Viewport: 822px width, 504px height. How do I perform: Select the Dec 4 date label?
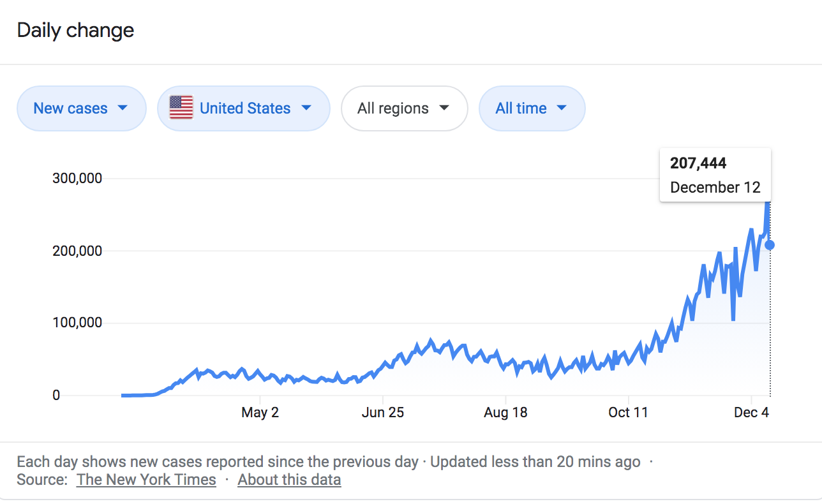(x=751, y=413)
